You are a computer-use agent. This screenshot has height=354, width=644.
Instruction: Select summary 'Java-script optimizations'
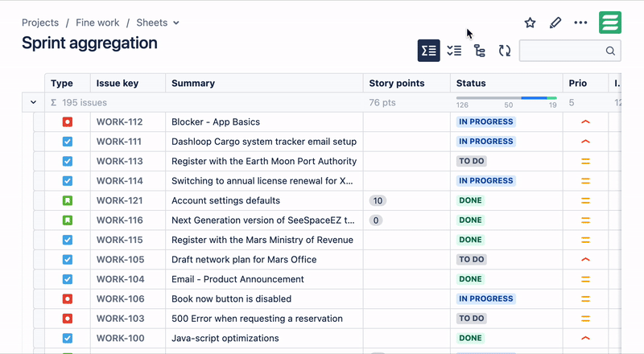pos(225,339)
